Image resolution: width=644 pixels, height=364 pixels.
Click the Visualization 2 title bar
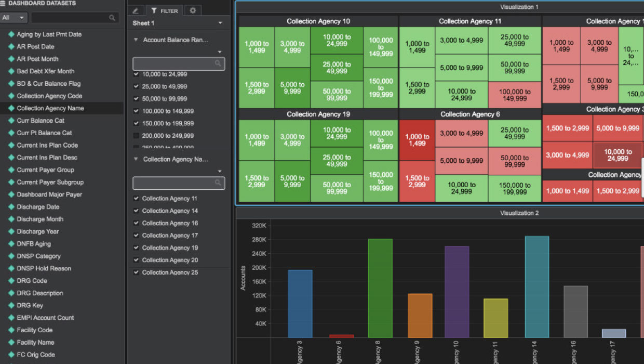[519, 213]
